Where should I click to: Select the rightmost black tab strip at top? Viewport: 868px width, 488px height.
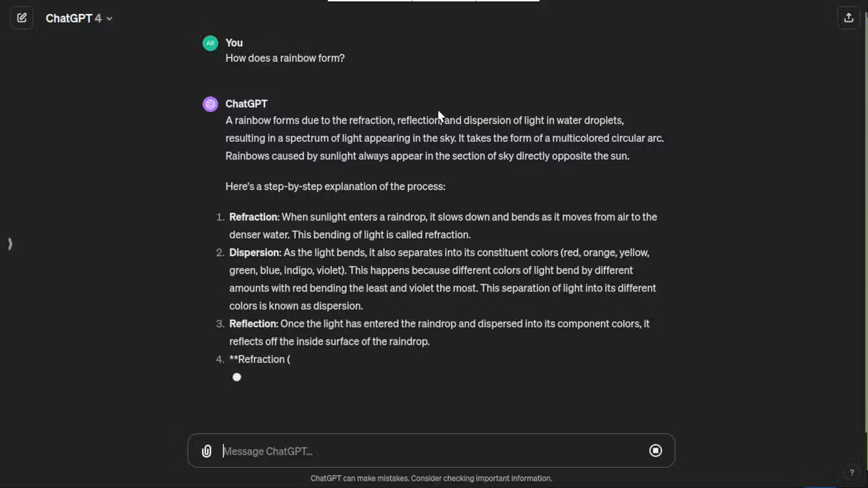507,2
